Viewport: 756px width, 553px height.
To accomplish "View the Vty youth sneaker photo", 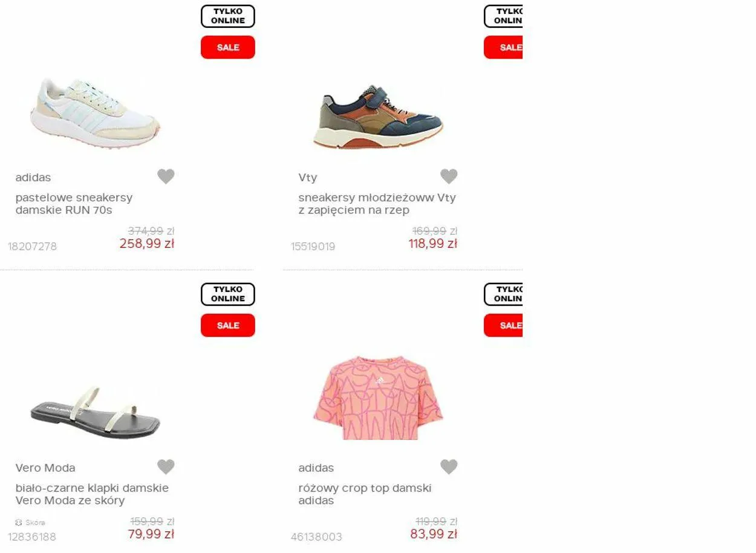I will 378,117.
